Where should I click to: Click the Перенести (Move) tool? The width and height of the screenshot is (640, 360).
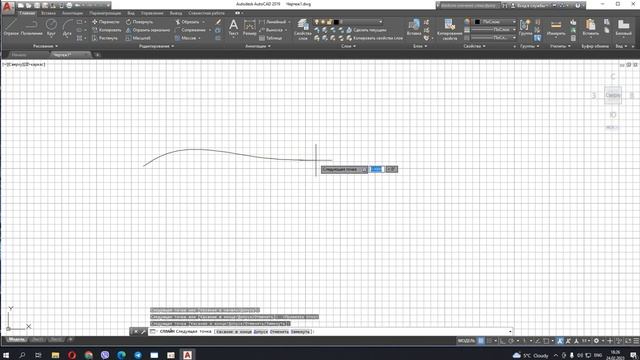(106, 22)
